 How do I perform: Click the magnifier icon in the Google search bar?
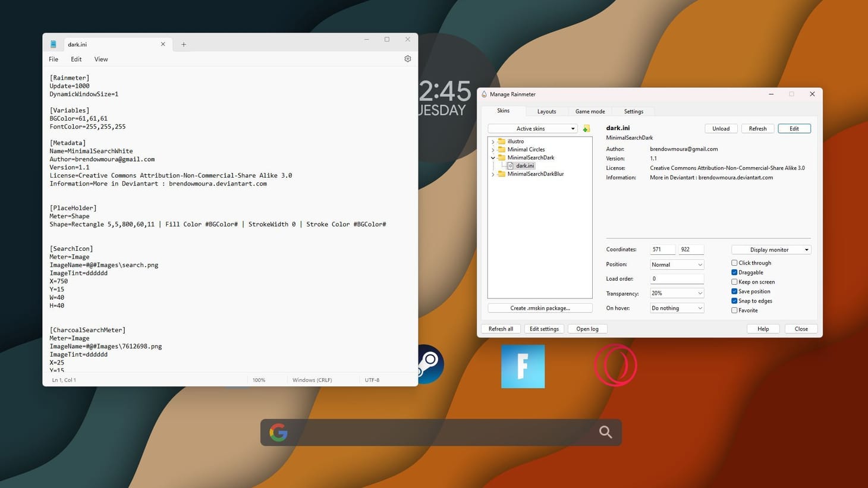pyautogui.click(x=605, y=432)
